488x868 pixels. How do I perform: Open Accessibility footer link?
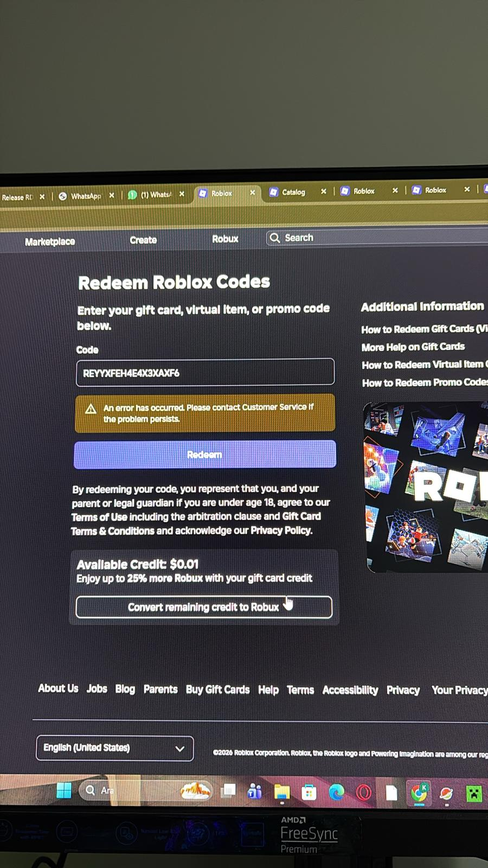tap(350, 690)
